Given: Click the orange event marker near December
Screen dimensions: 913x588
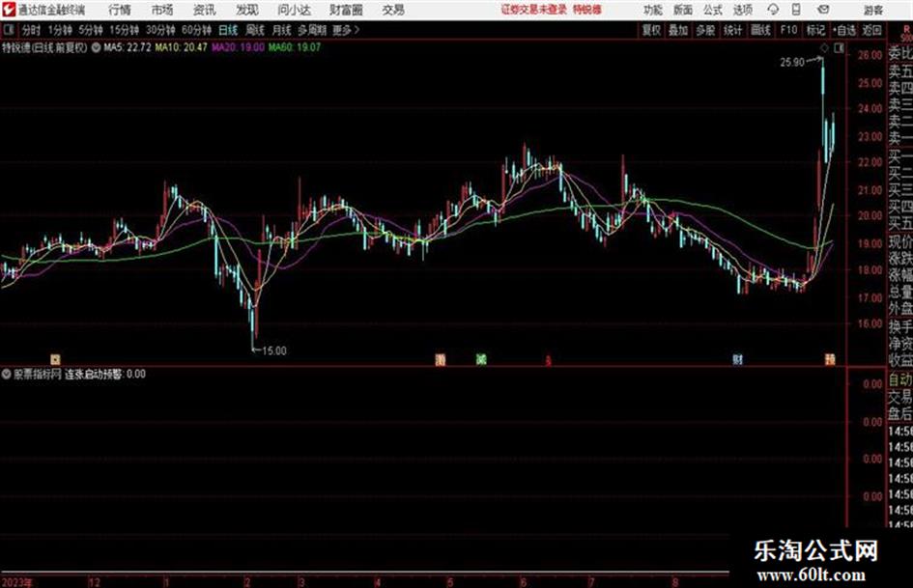Looking at the screenshot, I should tap(55, 360).
